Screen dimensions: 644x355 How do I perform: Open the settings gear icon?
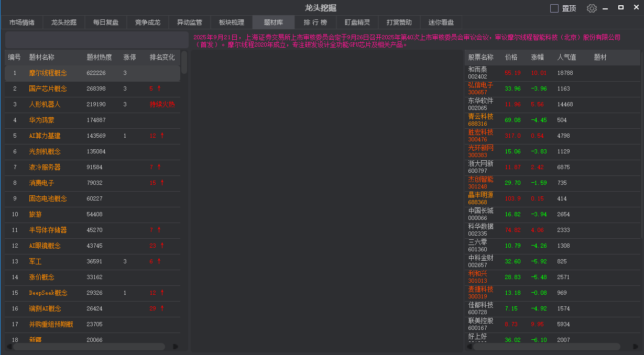tap(591, 8)
